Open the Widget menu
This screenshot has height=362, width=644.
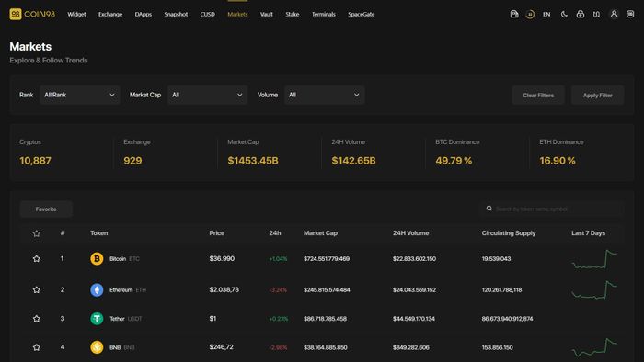pos(76,15)
